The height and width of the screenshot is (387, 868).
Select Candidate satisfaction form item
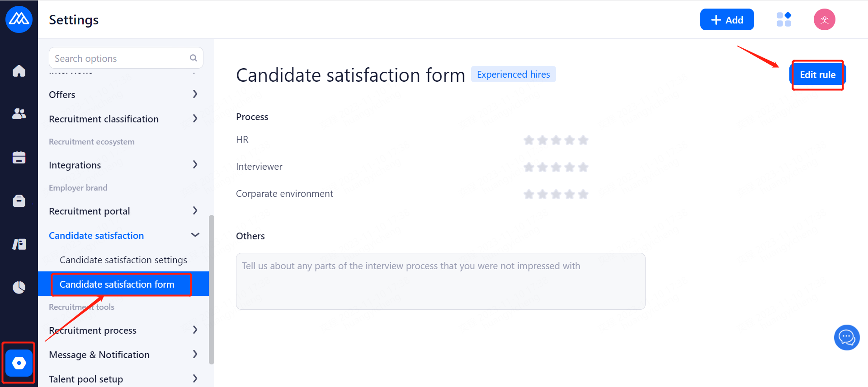click(117, 284)
